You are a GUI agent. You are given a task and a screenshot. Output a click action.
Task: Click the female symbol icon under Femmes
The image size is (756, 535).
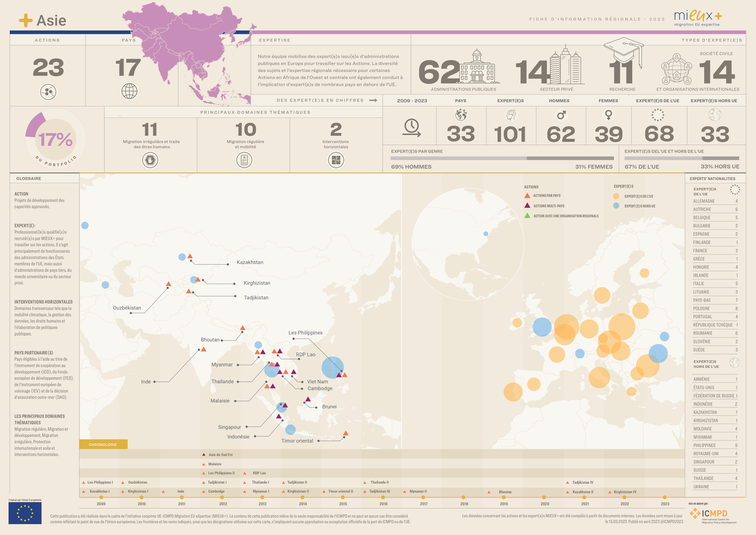coord(608,115)
